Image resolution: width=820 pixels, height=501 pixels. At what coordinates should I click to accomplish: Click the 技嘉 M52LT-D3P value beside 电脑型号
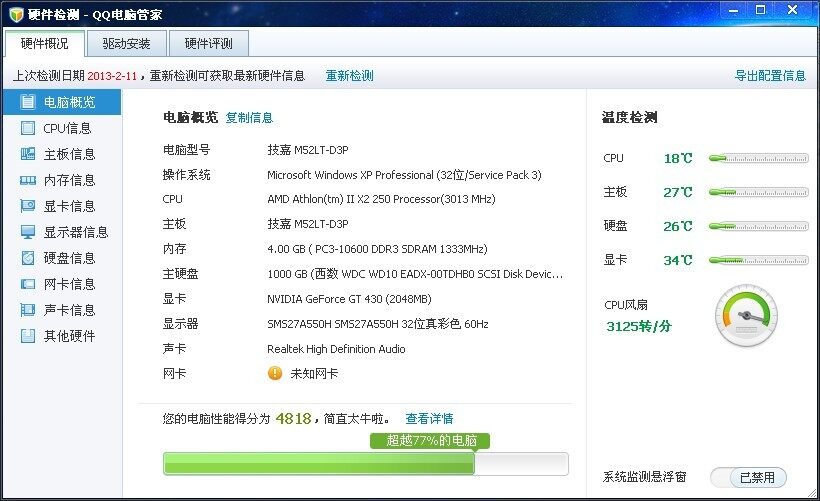tap(308, 150)
